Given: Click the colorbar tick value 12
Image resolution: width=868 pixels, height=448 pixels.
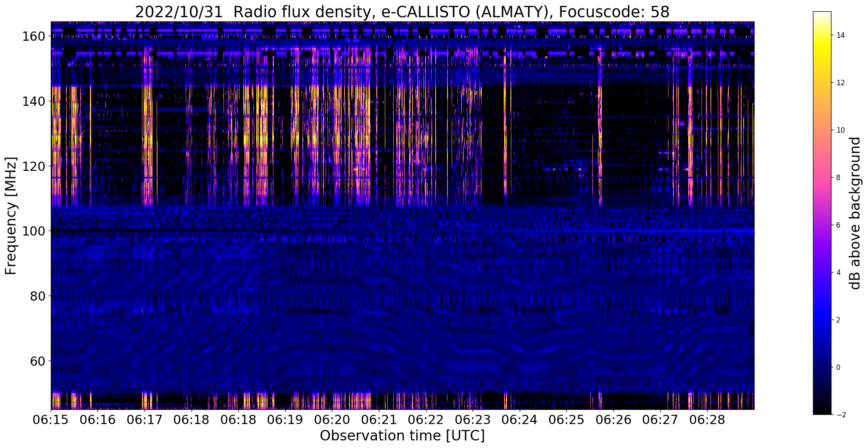Looking at the screenshot, I should 841,83.
